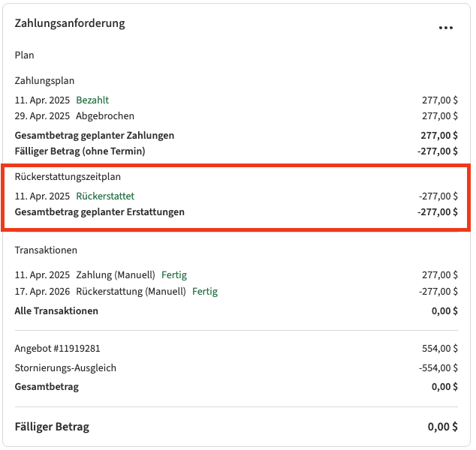This screenshot has height=450, width=476.
Task: Click the Zahlungsplan section heading
Action: point(44,81)
